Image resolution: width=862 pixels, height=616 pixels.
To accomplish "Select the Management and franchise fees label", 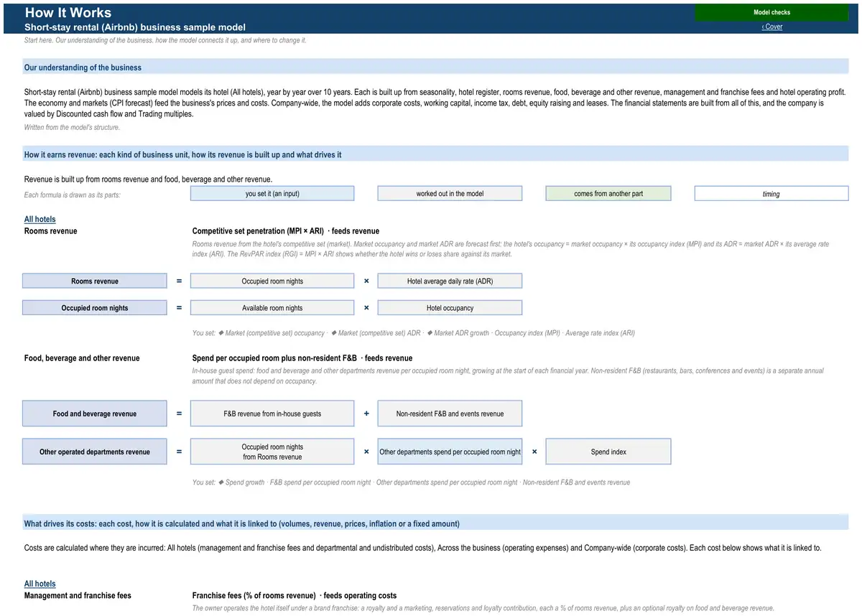I will coord(78,595).
